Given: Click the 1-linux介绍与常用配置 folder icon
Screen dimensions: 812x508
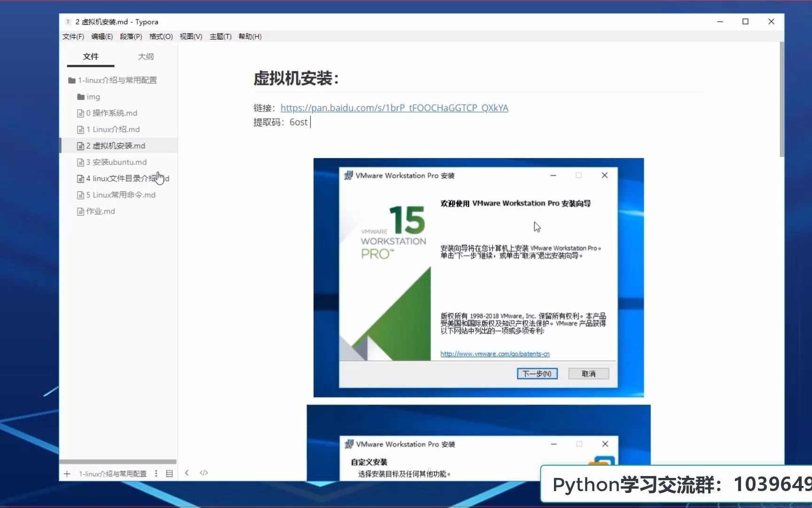Looking at the screenshot, I should tap(72, 80).
